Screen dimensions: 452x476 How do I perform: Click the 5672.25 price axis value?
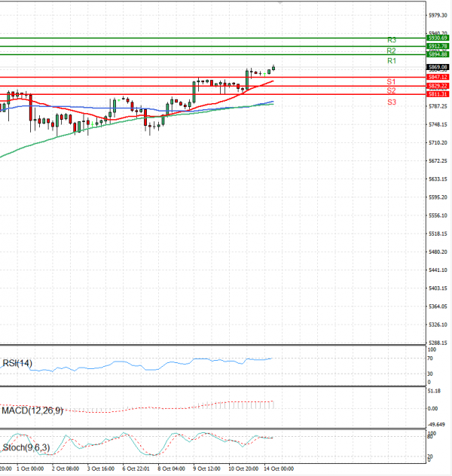(438, 161)
